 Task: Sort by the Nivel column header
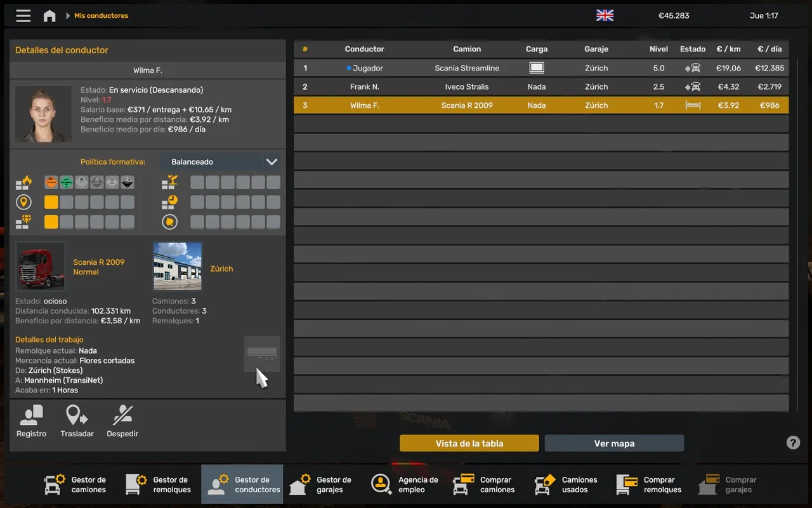pyautogui.click(x=658, y=49)
